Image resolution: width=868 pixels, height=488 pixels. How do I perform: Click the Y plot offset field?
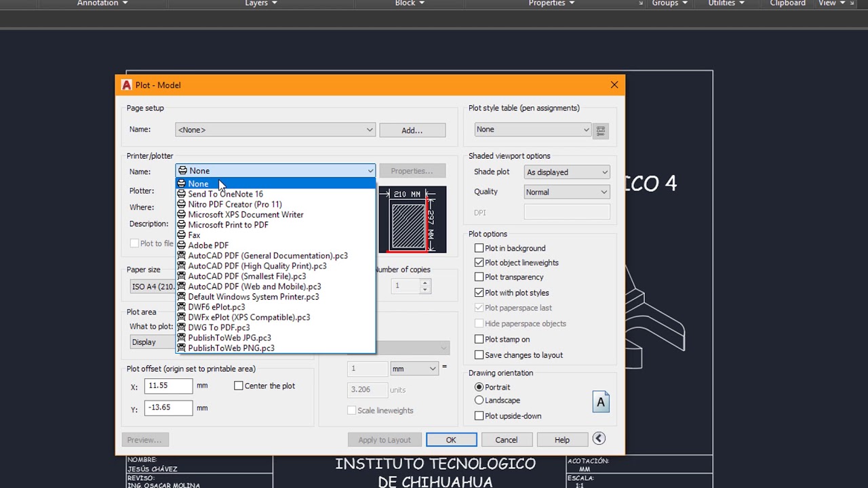[168, 407]
